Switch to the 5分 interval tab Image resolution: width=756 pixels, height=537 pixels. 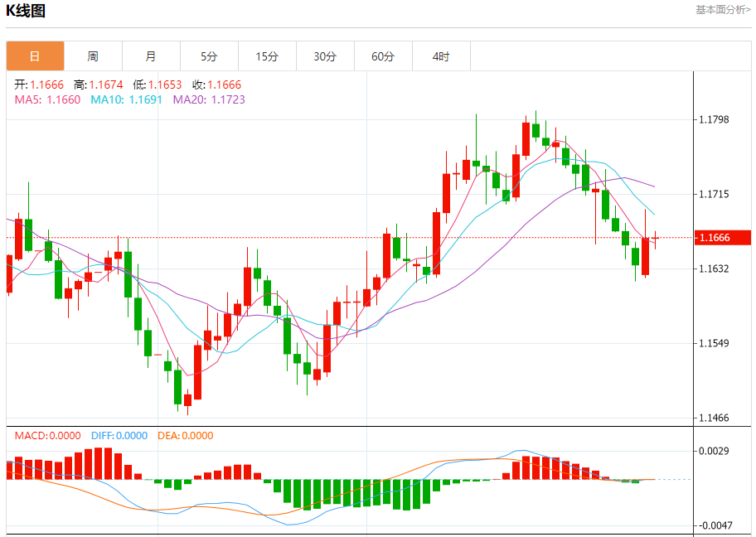pyautogui.click(x=209, y=56)
